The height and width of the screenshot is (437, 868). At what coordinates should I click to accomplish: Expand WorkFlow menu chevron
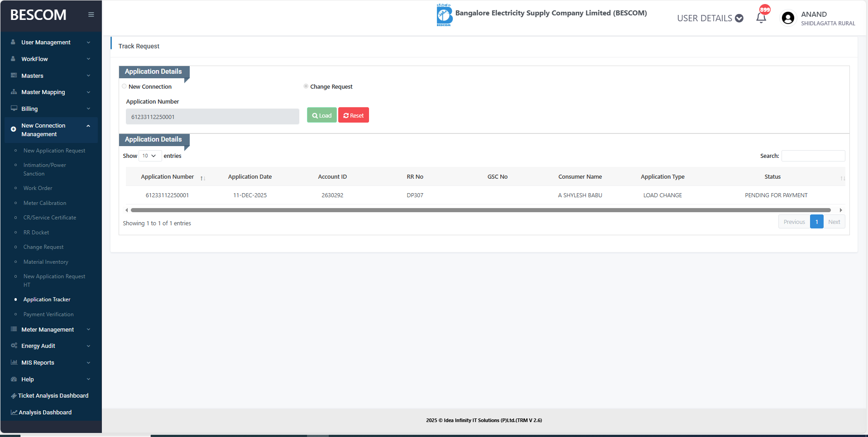[x=88, y=59]
